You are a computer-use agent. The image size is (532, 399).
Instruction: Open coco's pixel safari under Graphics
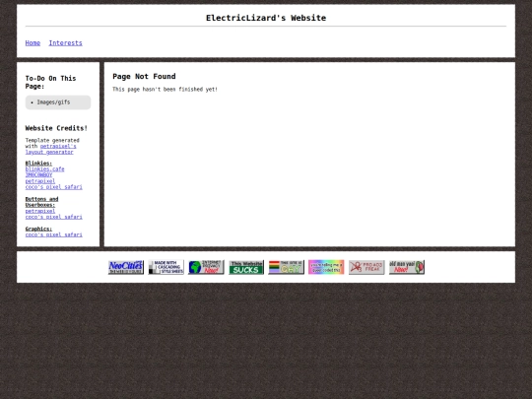pos(53,234)
